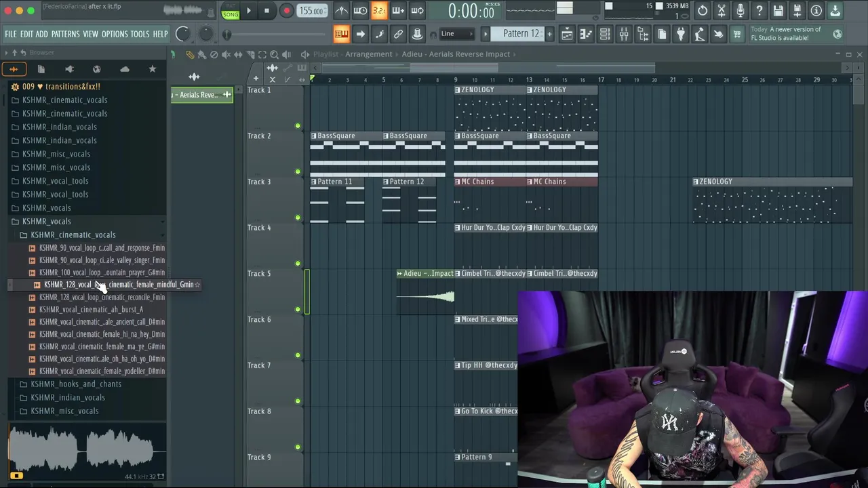Screen dimensions: 868x488
Task: Mute Track 1 with its green light
Action: [298, 125]
